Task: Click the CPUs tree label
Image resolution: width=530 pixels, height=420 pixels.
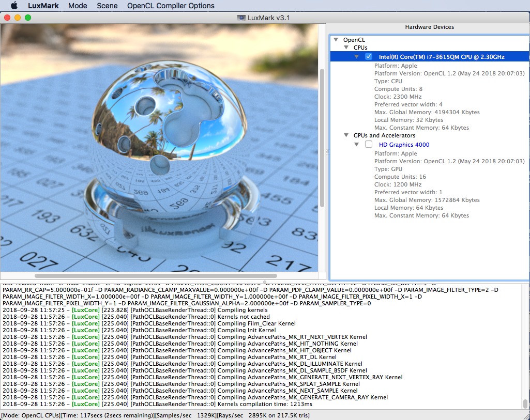Action: tap(360, 47)
